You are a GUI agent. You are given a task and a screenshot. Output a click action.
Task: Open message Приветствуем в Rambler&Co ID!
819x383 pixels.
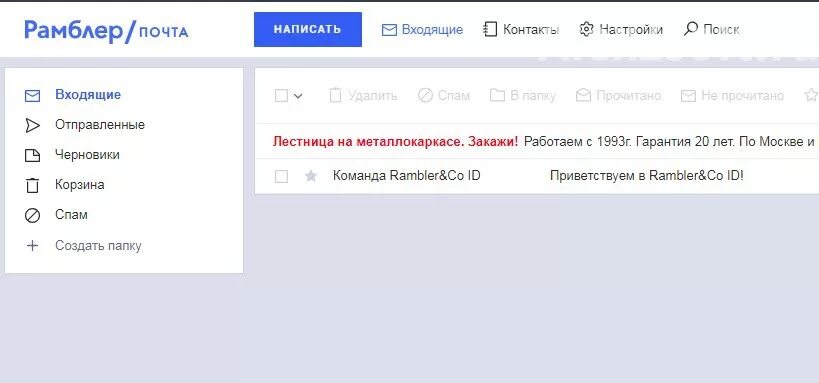(x=647, y=176)
